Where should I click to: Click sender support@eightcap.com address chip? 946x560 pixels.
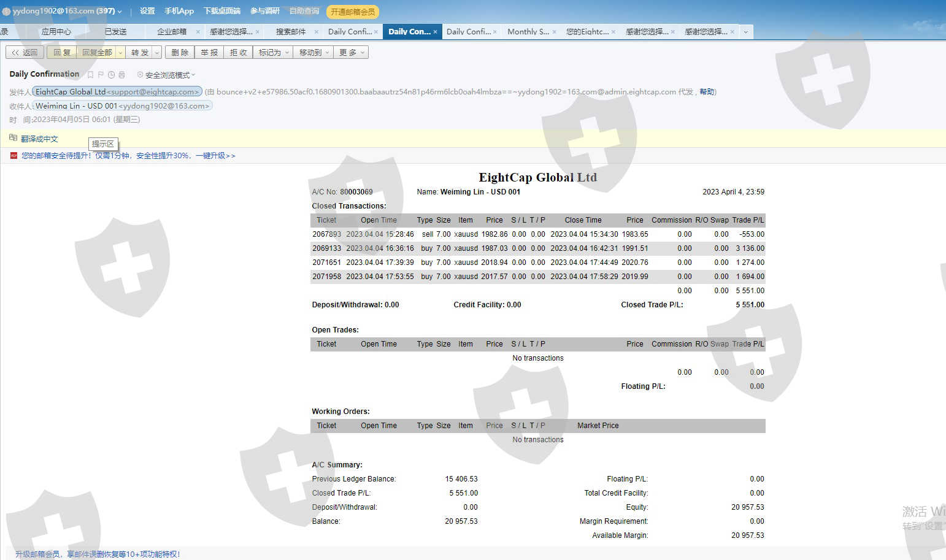click(117, 91)
